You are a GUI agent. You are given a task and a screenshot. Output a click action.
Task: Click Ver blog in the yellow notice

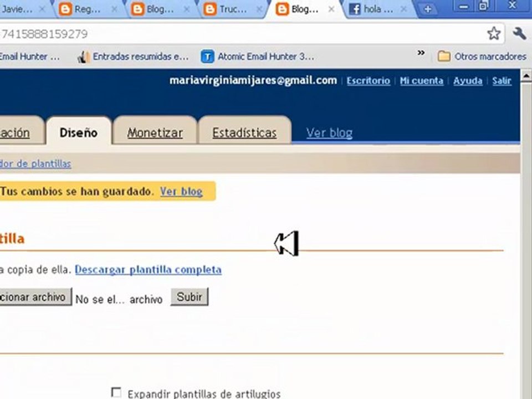[181, 191]
